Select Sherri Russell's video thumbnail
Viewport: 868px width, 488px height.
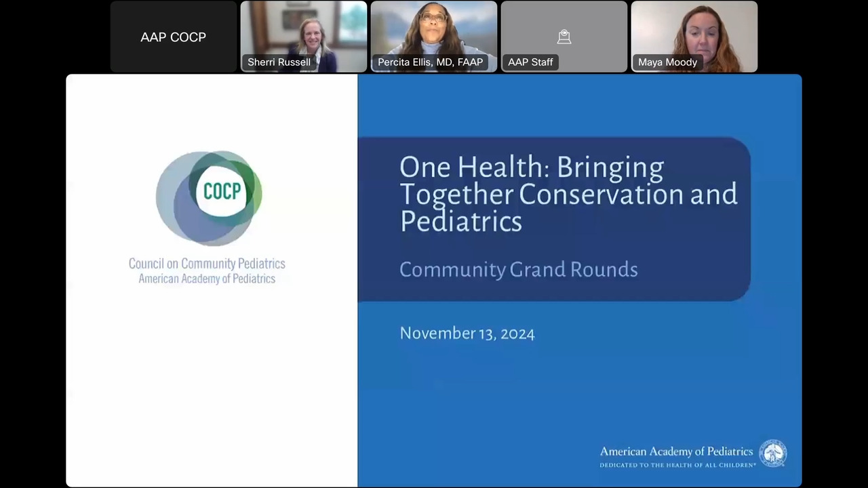(x=304, y=30)
